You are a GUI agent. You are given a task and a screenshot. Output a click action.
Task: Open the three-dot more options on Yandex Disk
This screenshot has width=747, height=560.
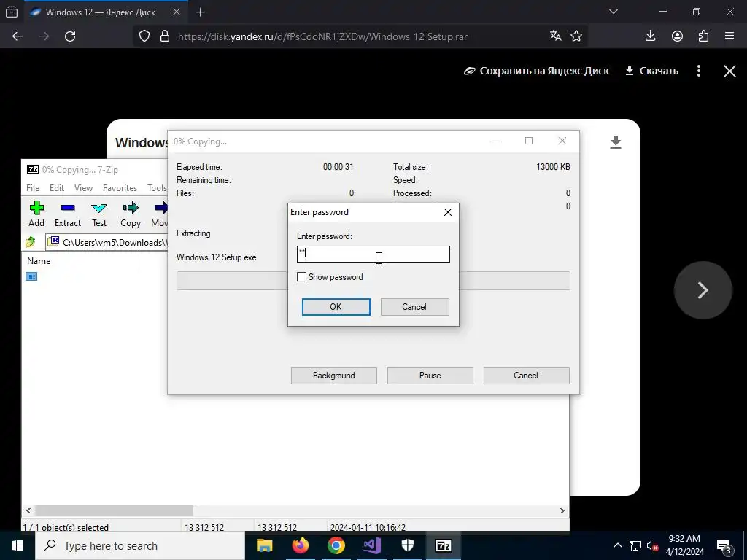click(699, 71)
